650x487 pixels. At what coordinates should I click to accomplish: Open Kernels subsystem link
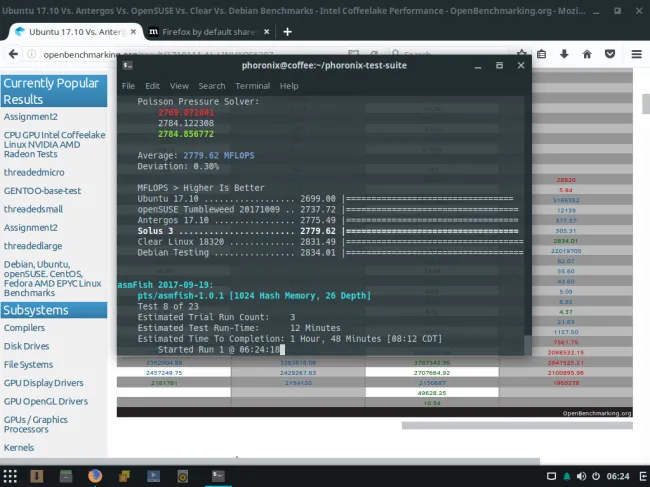click(19, 448)
